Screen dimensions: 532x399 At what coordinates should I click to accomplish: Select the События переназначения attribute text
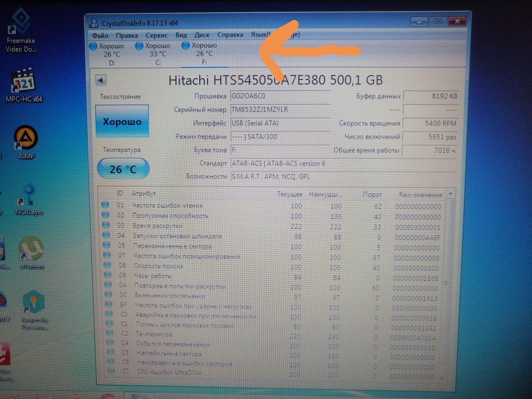(173, 344)
